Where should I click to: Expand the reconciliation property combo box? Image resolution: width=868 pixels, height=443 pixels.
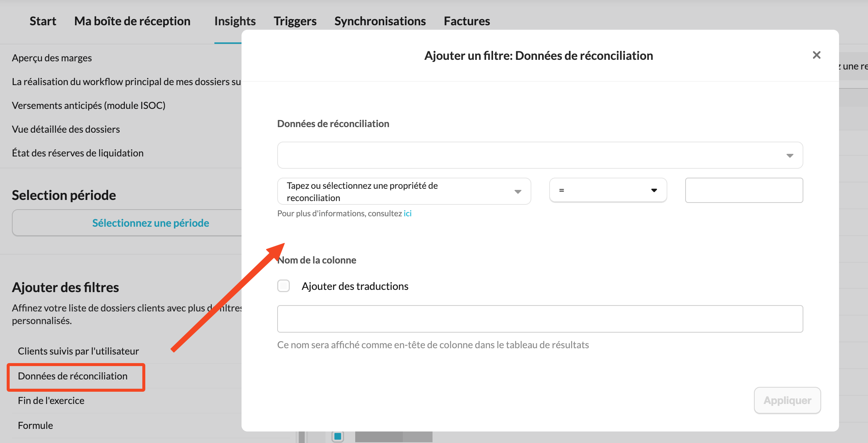click(x=404, y=191)
